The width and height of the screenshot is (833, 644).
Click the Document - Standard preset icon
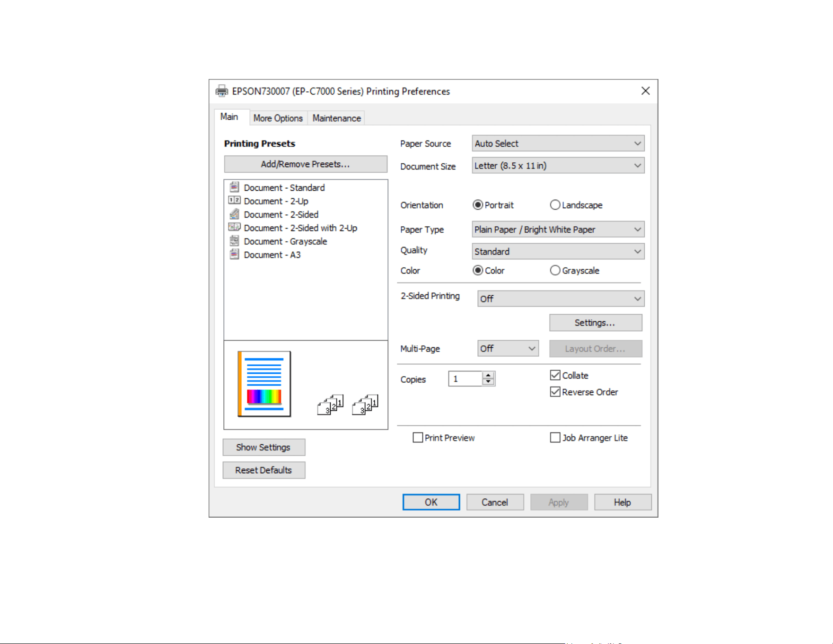pos(234,187)
